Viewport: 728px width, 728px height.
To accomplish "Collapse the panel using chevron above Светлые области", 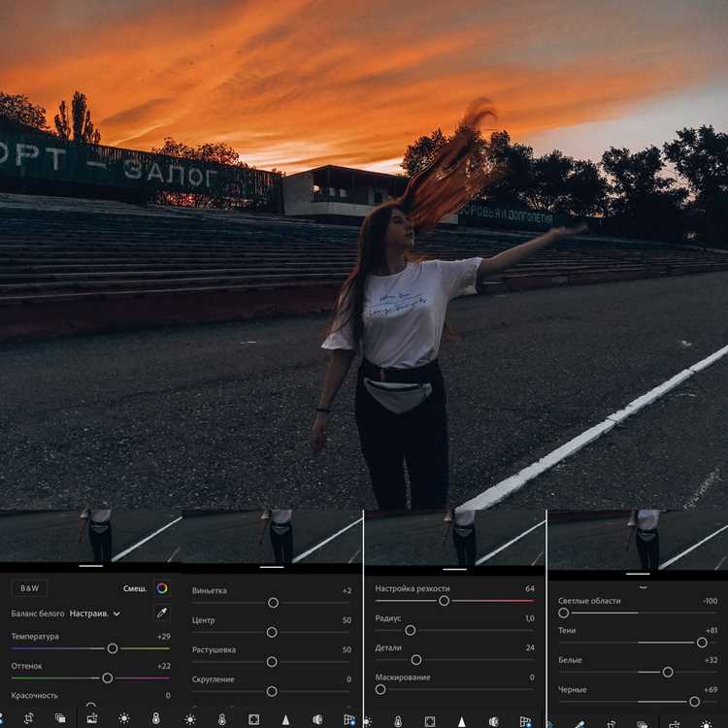I will pos(643,587).
